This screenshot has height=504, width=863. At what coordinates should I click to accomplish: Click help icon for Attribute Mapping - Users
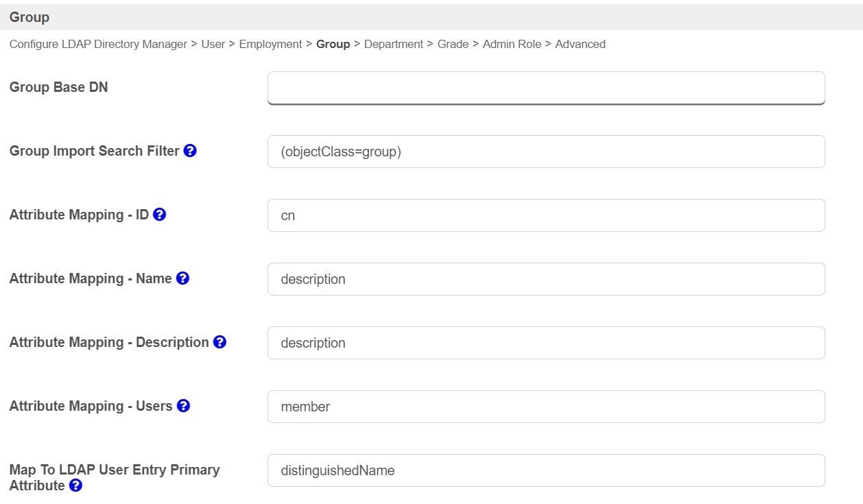pos(183,406)
